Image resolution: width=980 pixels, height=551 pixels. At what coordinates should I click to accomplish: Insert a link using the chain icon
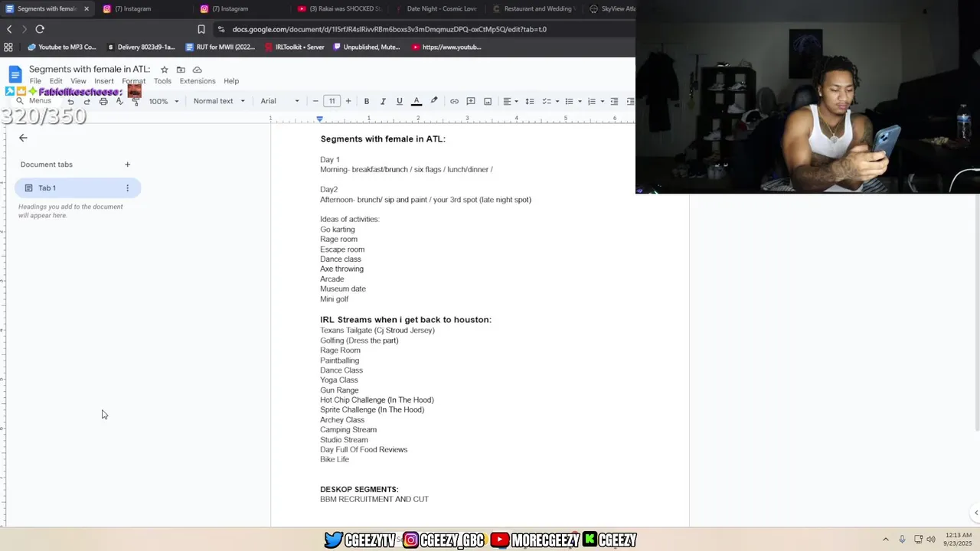[x=454, y=101]
